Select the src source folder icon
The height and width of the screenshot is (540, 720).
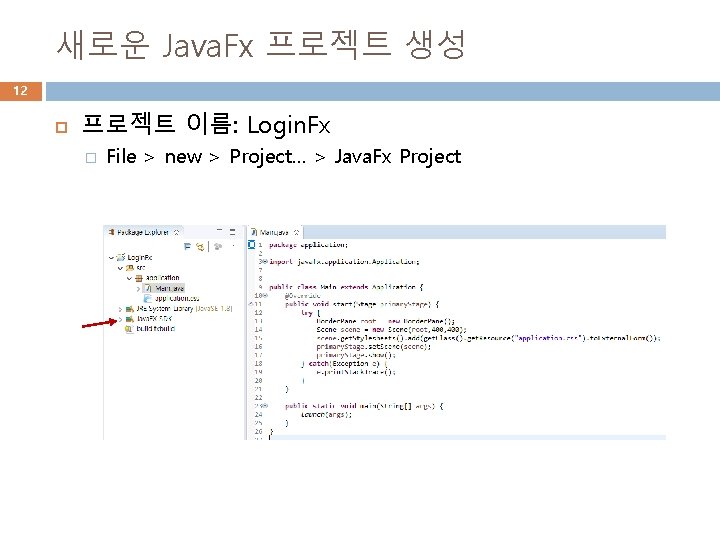(x=130, y=268)
